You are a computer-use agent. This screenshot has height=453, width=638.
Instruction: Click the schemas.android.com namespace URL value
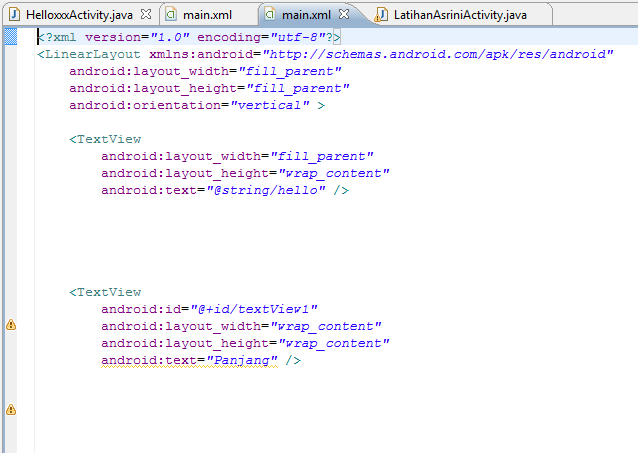coord(438,54)
